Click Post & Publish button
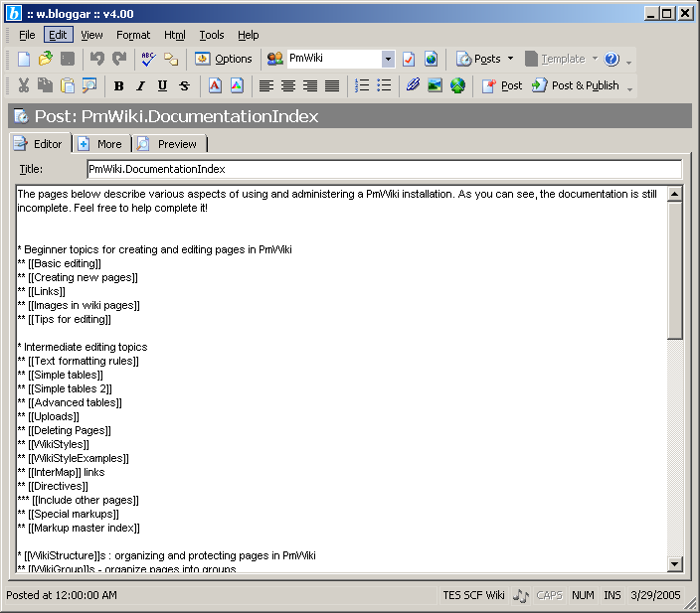The width and height of the screenshot is (700, 613). 575,85
